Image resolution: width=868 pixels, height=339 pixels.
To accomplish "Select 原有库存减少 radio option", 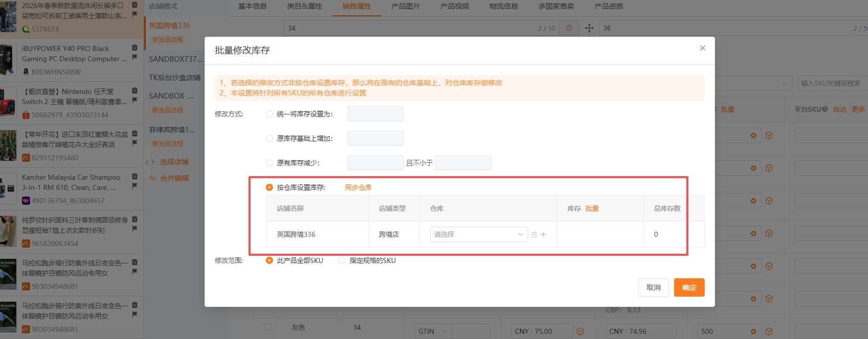I will tap(269, 163).
